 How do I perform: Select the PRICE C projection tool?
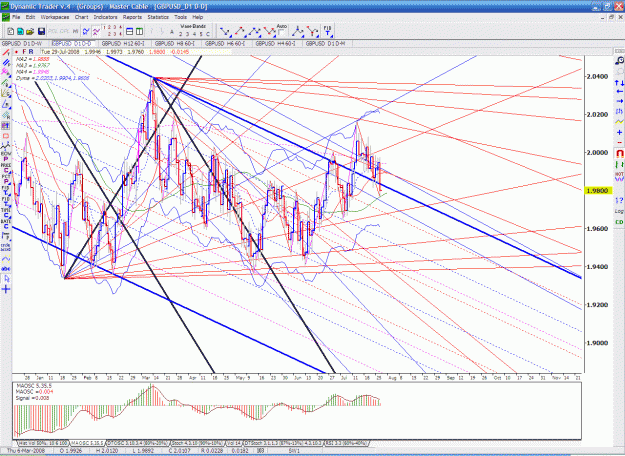click(6, 169)
